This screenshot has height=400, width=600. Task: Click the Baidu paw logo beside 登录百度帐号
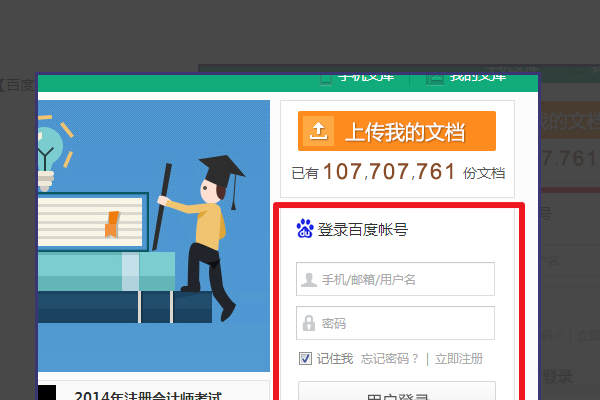305,228
